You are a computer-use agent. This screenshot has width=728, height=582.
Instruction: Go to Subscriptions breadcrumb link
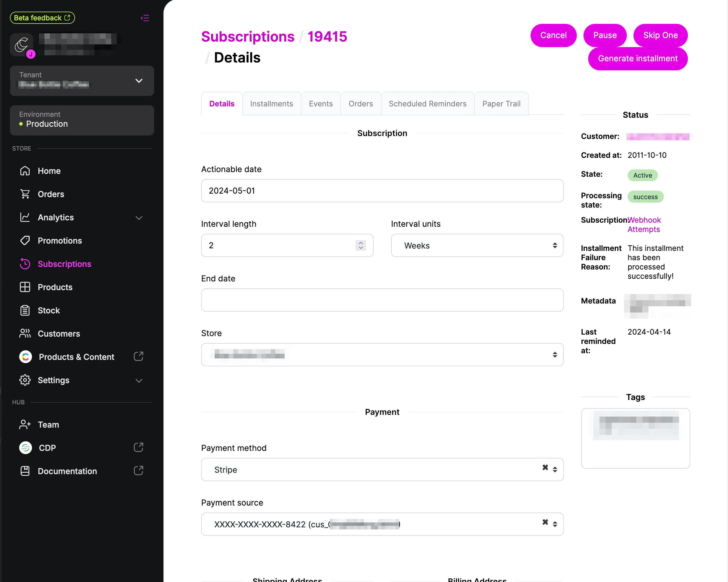pos(248,36)
